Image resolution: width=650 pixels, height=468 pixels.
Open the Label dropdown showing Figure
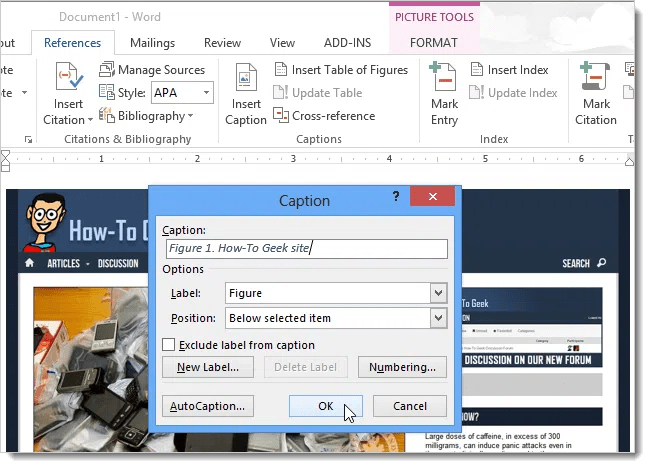pyautogui.click(x=439, y=293)
